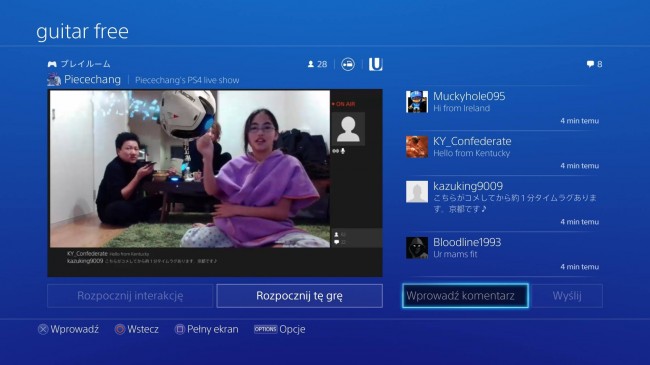Click the cross button hint Wprowadź
650x365 pixels.
(68, 329)
